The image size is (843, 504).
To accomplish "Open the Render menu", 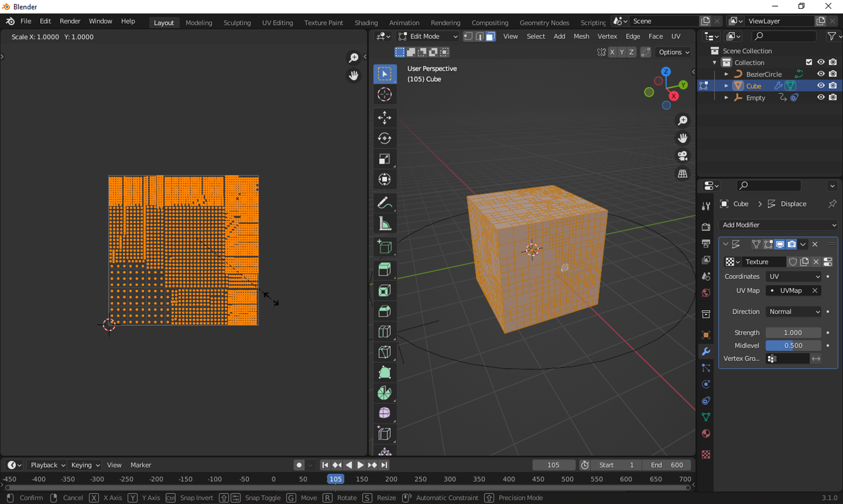I will click(70, 21).
